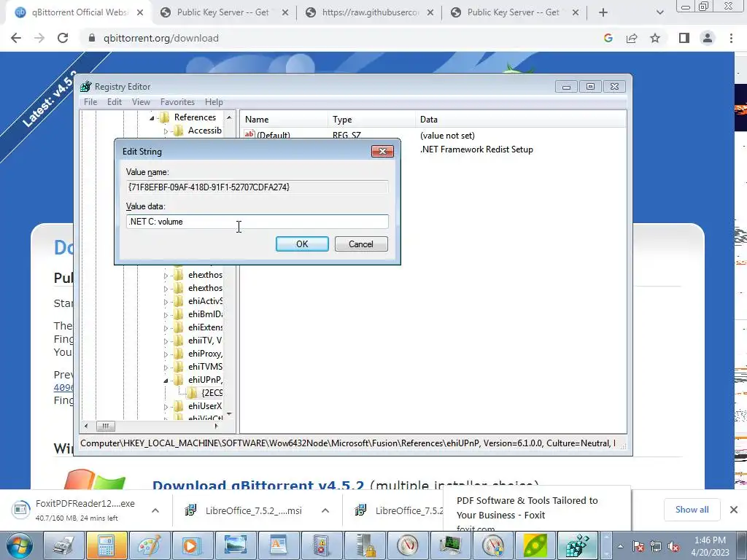Select the ehiTVMS key folder icon
747x560 pixels.
(x=178, y=367)
